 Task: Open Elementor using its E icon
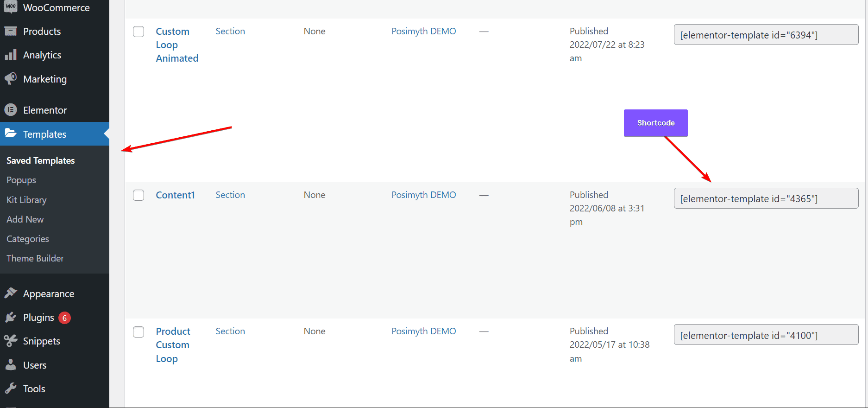(12, 110)
